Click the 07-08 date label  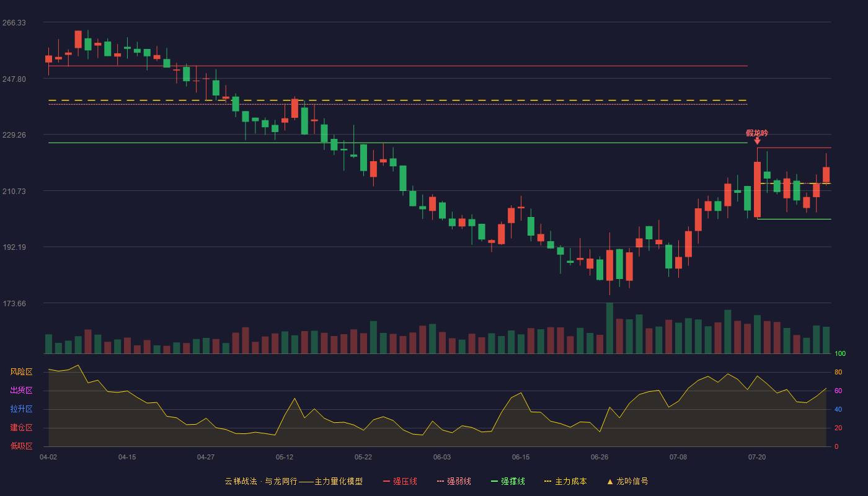point(678,457)
